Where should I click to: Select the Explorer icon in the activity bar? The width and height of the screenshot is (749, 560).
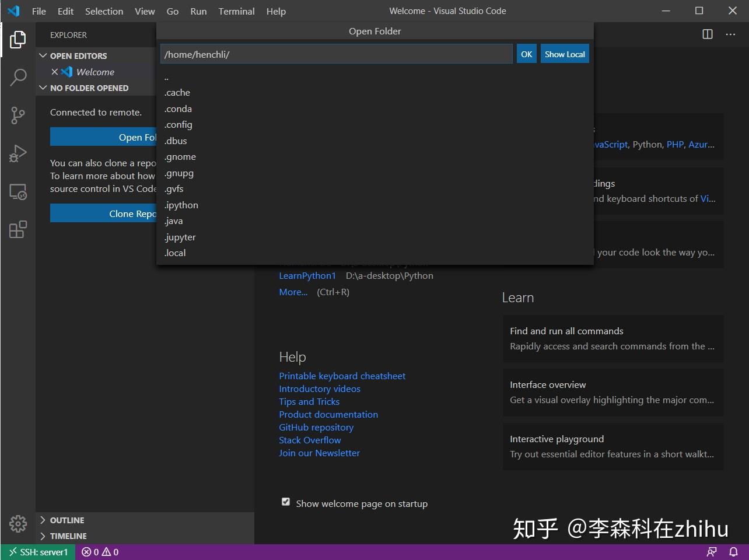click(18, 39)
